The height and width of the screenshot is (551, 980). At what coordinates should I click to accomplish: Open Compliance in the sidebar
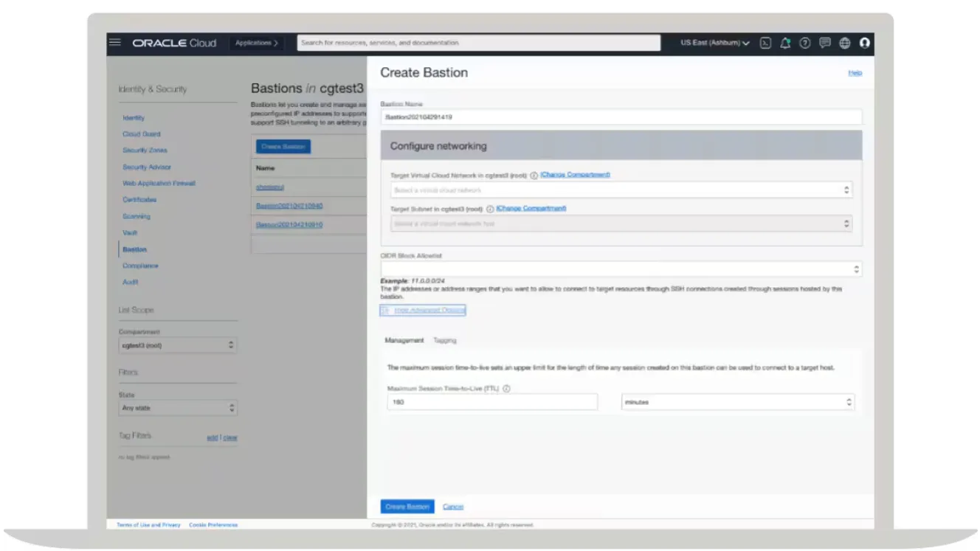pos(140,266)
